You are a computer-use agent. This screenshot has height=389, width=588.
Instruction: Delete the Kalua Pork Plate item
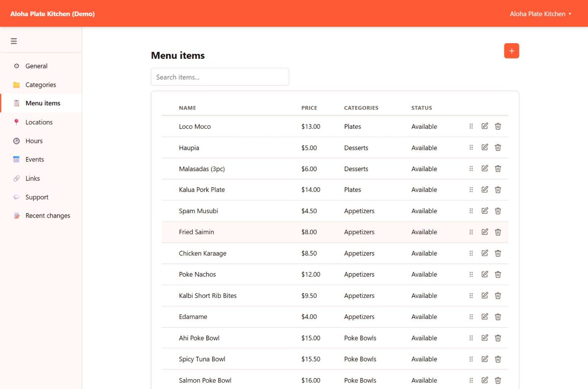coord(498,190)
